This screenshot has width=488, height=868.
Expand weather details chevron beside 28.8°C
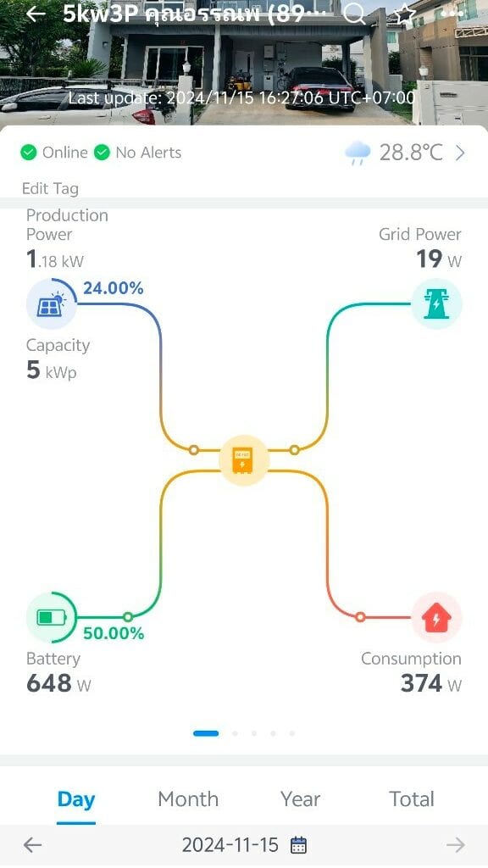pos(460,153)
